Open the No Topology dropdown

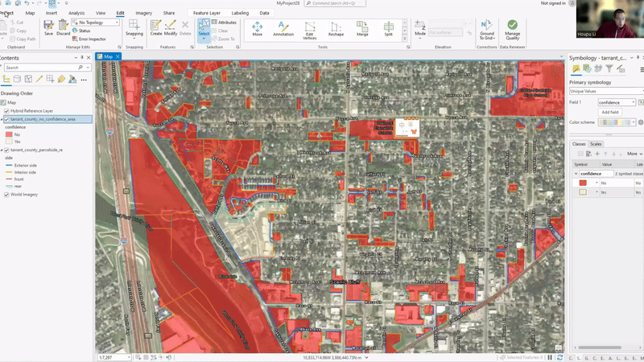(98, 23)
